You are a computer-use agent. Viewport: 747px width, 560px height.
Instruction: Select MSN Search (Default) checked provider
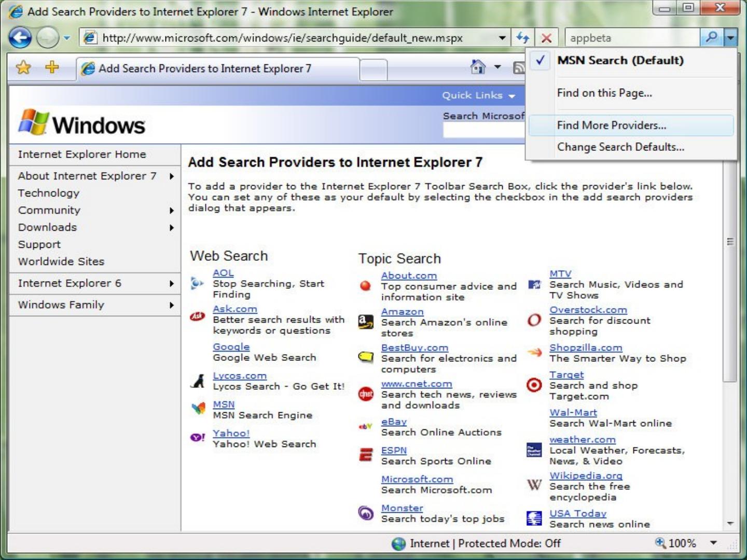point(620,61)
